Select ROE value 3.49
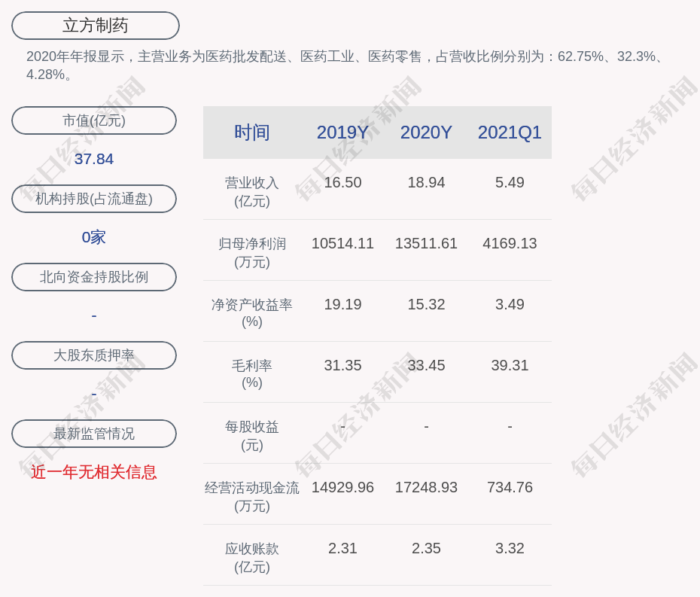The image size is (700, 597). [x=510, y=305]
